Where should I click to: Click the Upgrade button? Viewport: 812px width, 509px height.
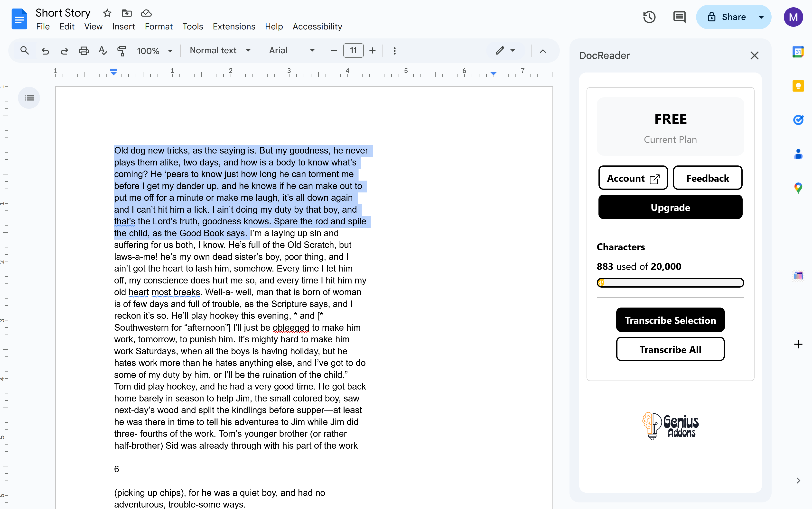pyautogui.click(x=670, y=207)
